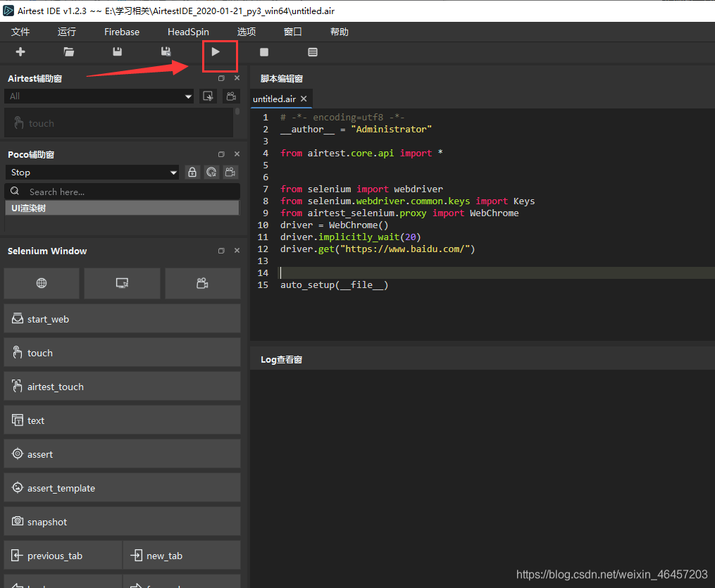Open the 运行 menu
This screenshot has width=715, height=588.
[x=67, y=32]
